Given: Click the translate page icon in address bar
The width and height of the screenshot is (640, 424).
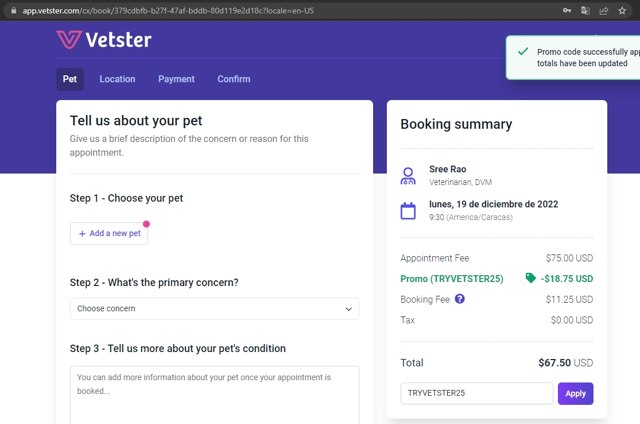Looking at the screenshot, I should pyautogui.click(x=585, y=11).
